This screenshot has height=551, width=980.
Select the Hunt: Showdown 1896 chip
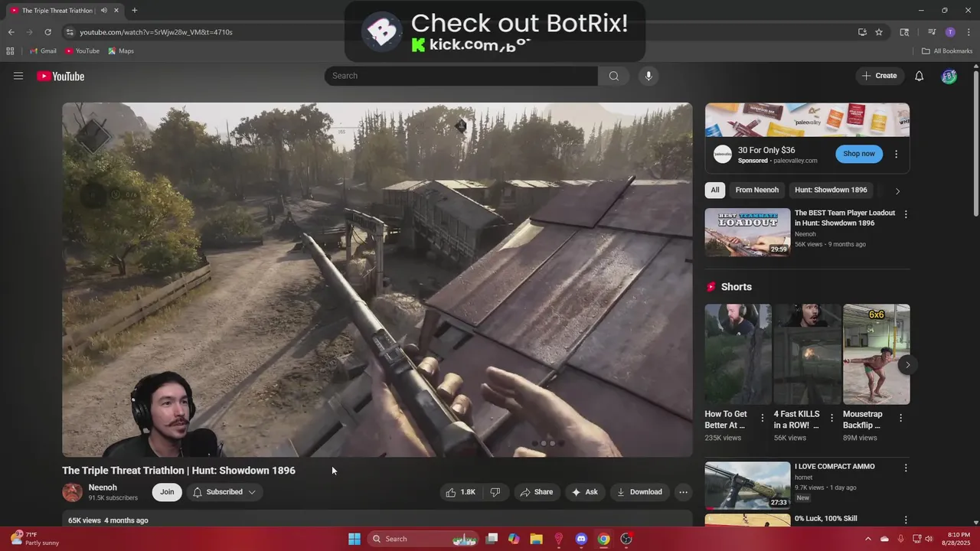coord(831,190)
